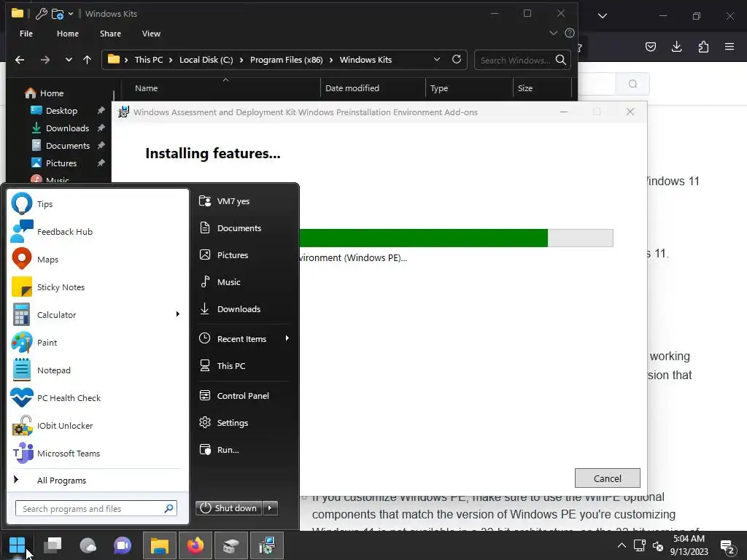Switch to the Home ribbon tab

tap(68, 34)
